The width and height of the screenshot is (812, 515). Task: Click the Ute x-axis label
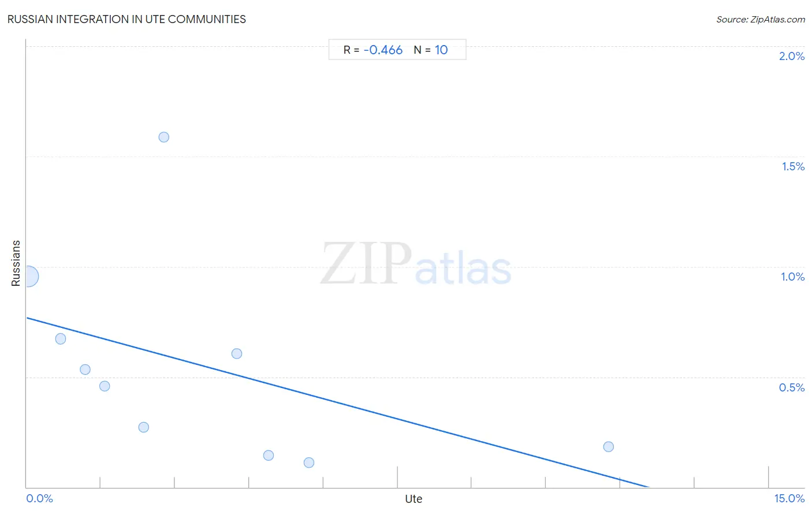point(414,499)
